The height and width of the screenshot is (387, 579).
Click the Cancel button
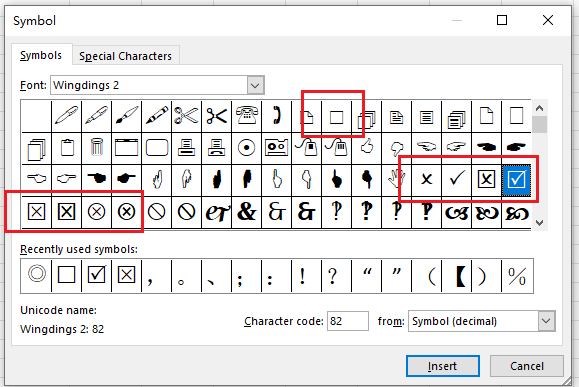coord(527,366)
